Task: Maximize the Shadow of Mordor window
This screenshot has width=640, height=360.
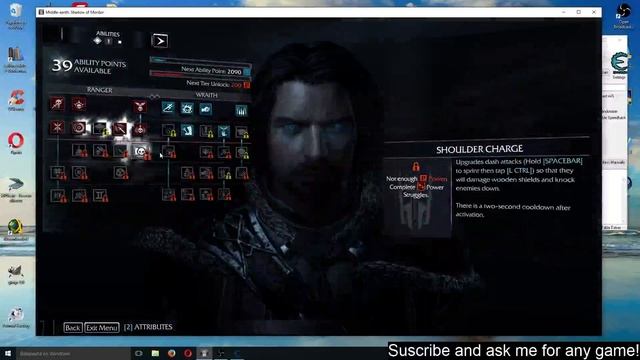Action: [578, 12]
